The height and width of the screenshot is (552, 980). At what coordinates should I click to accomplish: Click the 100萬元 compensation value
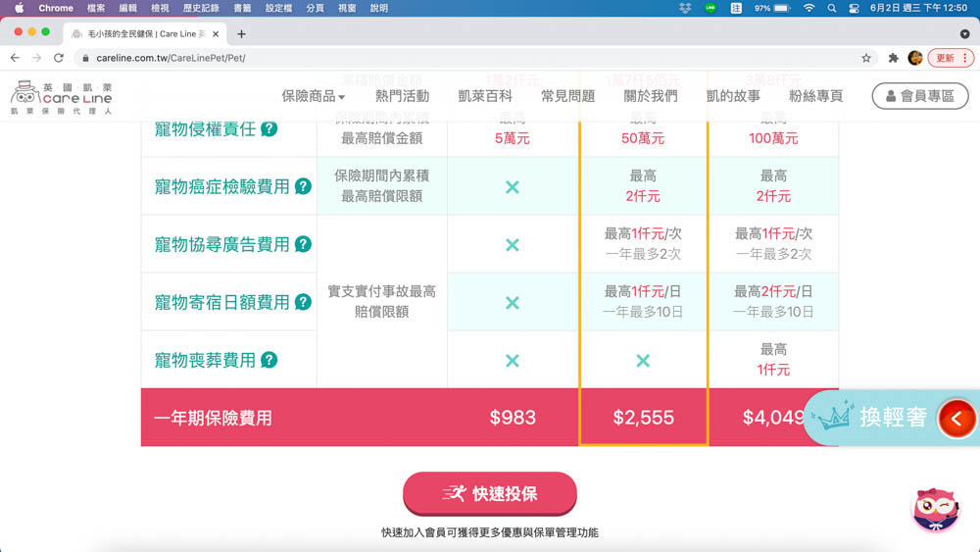773,138
